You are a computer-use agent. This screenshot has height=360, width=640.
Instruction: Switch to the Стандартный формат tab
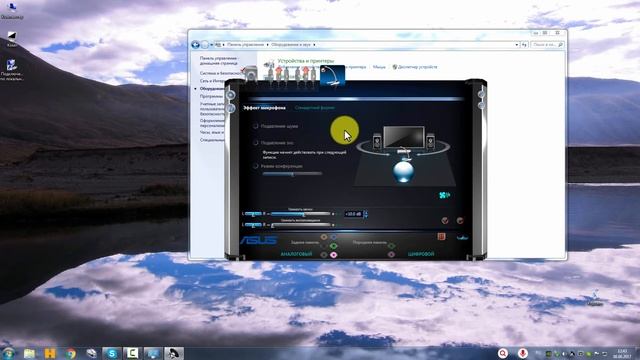tap(315, 108)
